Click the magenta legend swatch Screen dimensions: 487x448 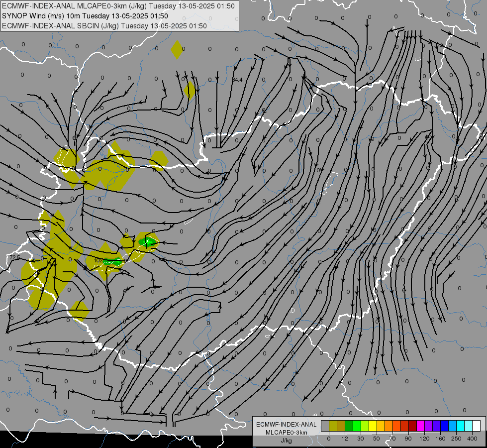point(420,426)
